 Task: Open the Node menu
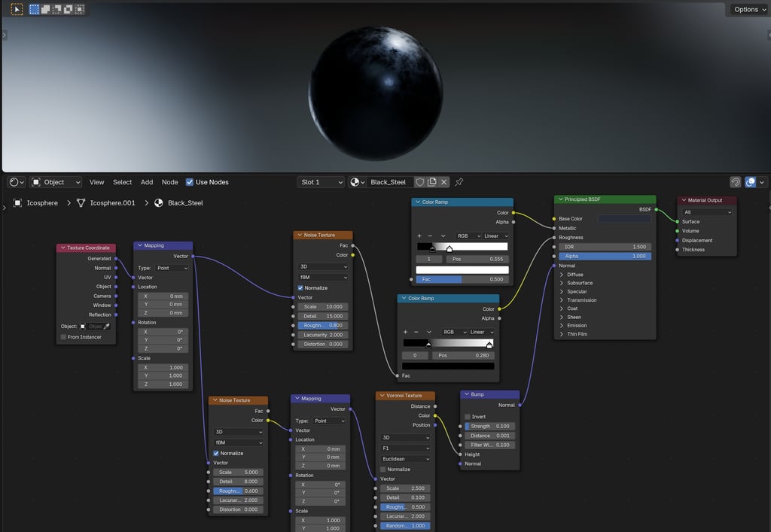click(169, 182)
